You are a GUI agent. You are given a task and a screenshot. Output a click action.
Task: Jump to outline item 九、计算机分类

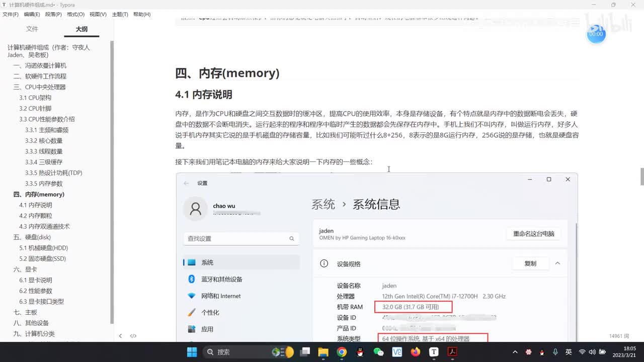click(34, 334)
